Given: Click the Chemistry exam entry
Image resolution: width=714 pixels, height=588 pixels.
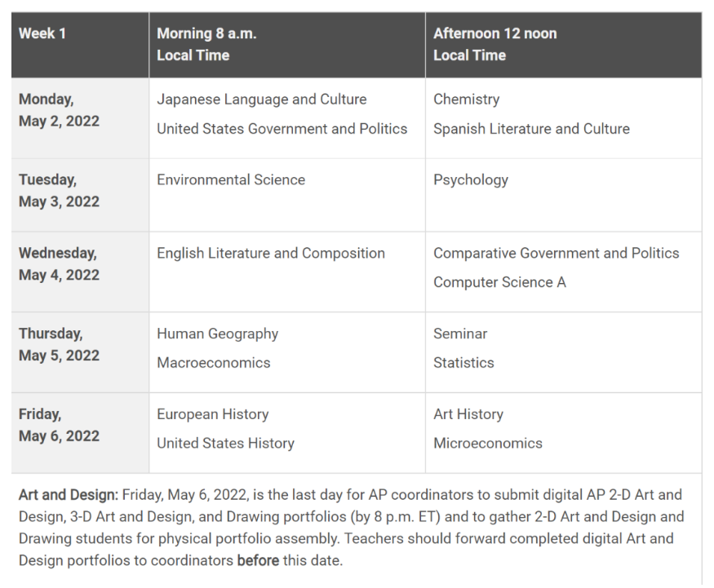Looking at the screenshot, I should (x=466, y=99).
